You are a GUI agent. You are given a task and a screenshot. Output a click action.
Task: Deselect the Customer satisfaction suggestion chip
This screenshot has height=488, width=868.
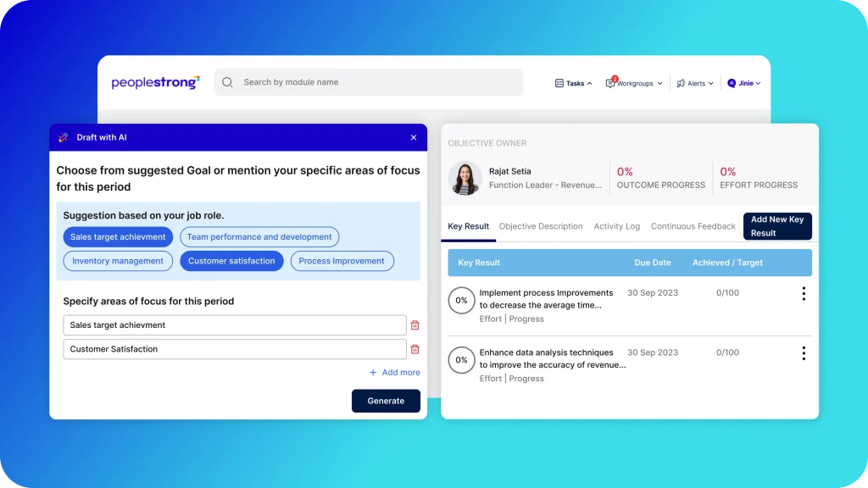click(x=231, y=261)
